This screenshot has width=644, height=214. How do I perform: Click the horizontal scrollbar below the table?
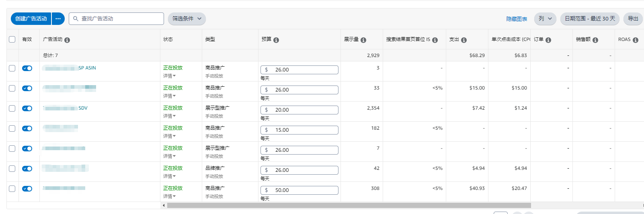(349, 205)
